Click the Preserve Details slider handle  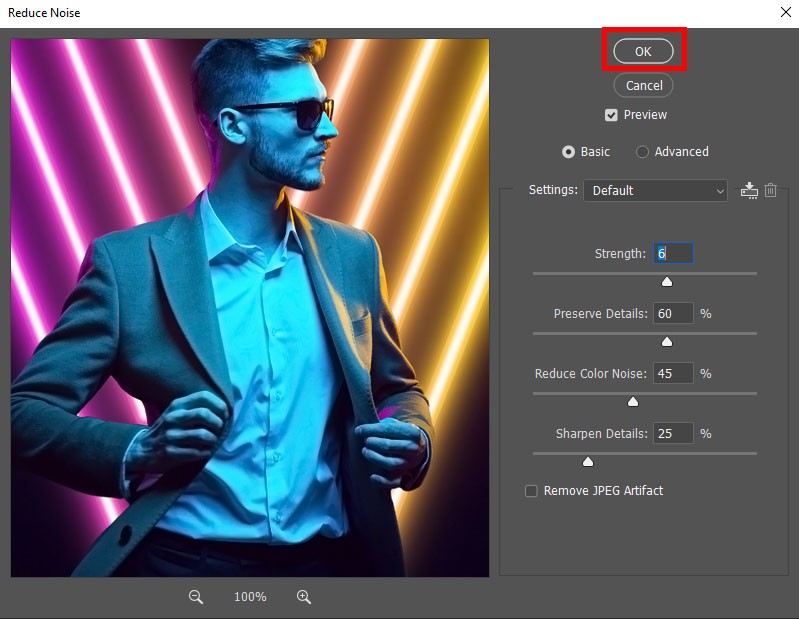click(667, 341)
